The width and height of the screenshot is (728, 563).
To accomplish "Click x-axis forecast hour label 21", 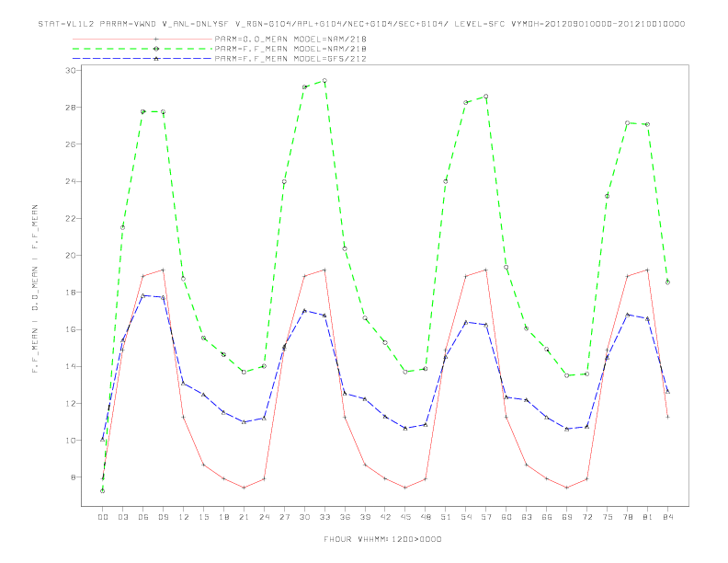I will (x=244, y=517).
